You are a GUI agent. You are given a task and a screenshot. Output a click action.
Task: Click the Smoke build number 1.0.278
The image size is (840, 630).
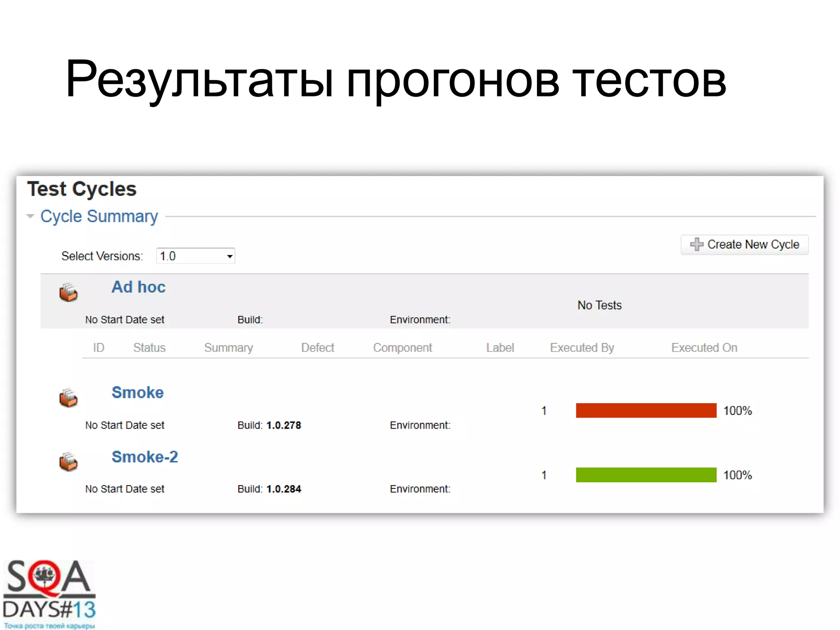click(x=284, y=425)
